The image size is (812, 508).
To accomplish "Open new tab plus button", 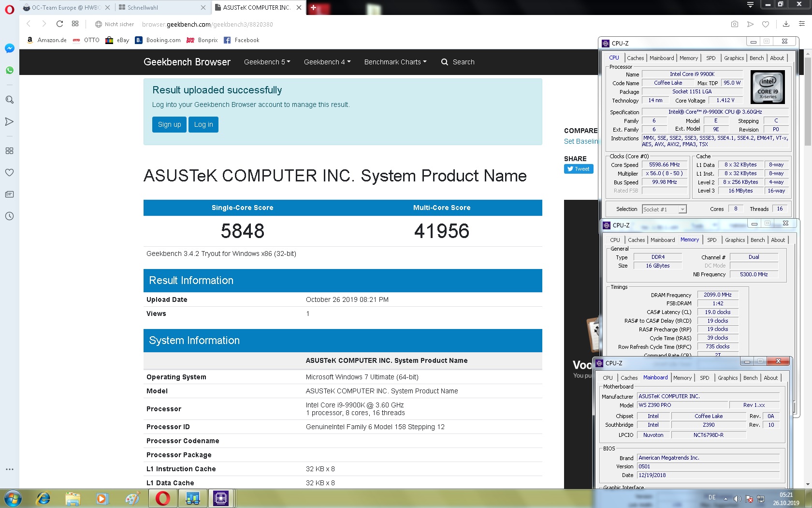I will click(x=314, y=8).
